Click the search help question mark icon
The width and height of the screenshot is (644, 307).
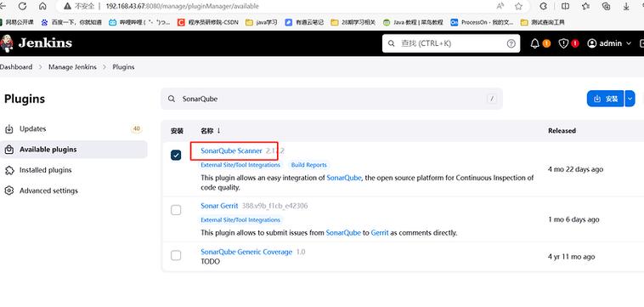(x=511, y=43)
